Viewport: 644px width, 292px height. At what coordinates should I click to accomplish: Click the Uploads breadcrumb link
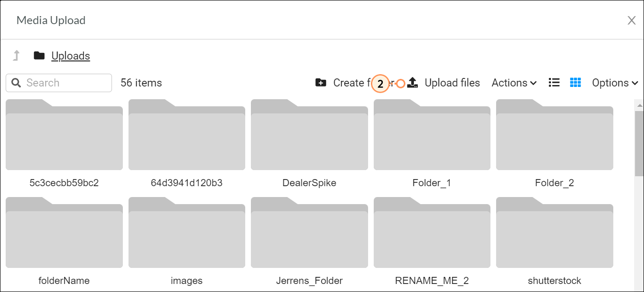[70, 56]
